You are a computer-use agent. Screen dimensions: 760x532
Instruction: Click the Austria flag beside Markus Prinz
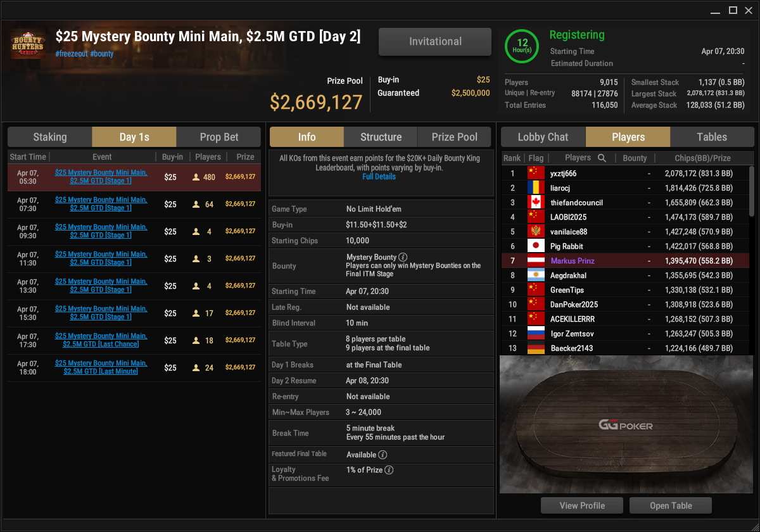536,260
